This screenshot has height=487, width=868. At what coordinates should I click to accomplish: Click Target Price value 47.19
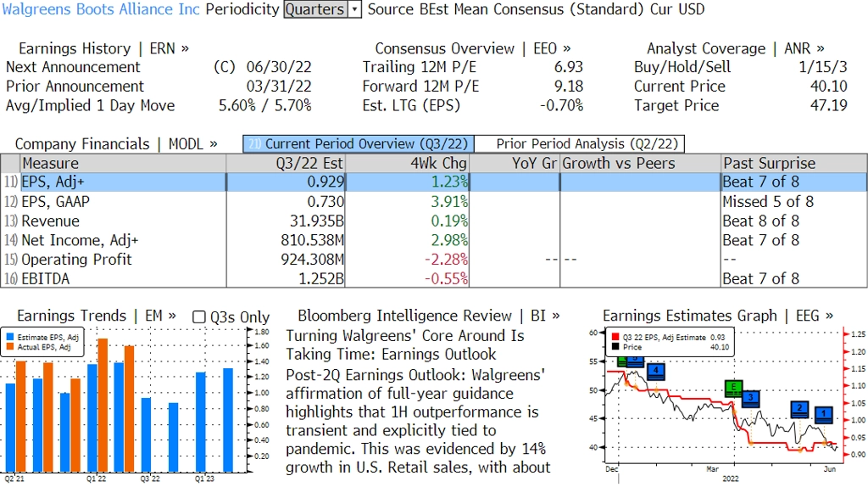click(829, 106)
